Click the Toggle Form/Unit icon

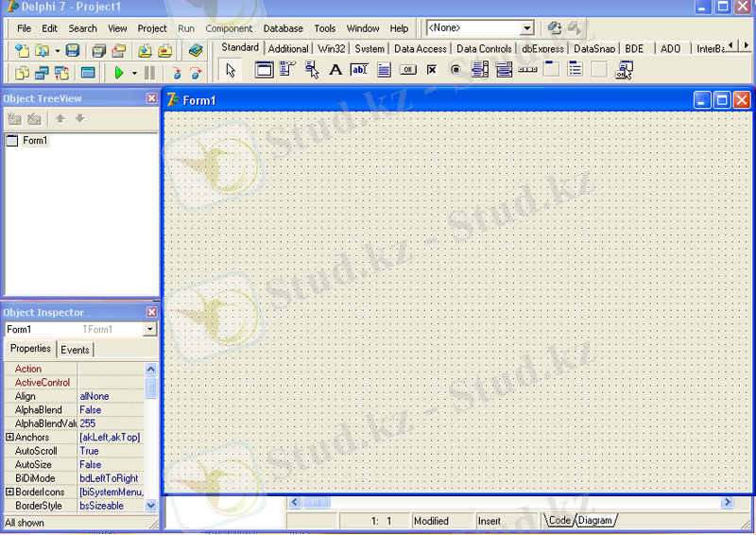pyautogui.click(x=61, y=73)
